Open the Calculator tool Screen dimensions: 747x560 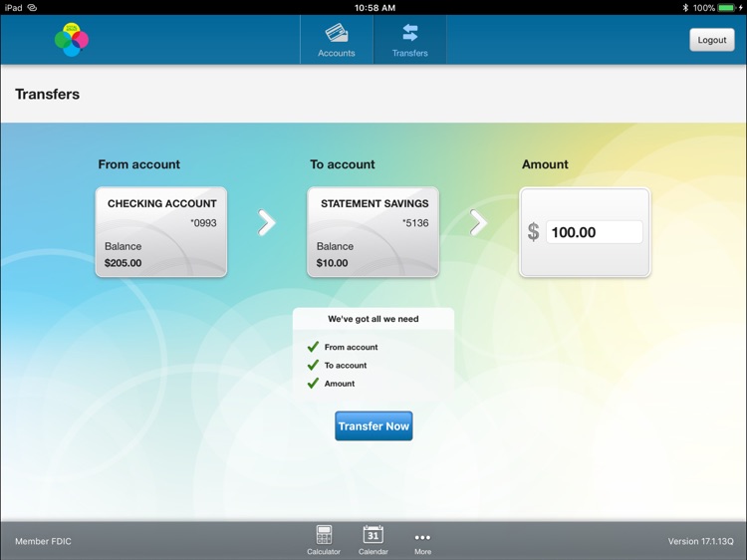(x=324, y=540)
